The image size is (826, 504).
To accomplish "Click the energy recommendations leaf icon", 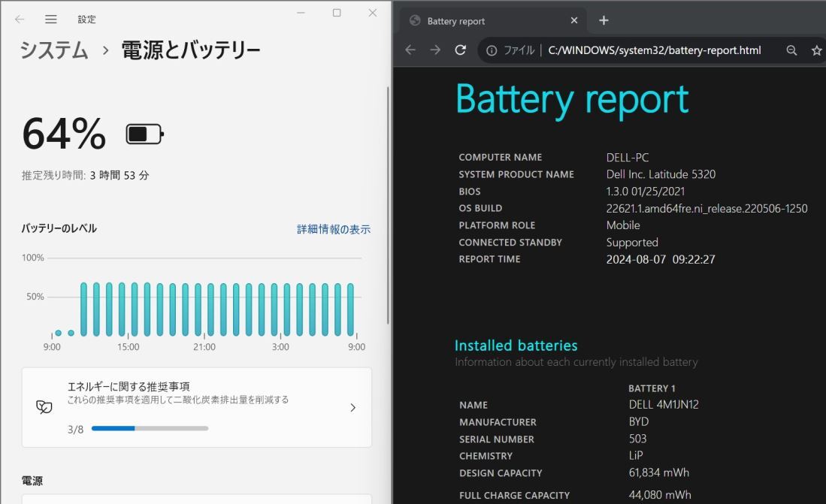I will point(45,406).
